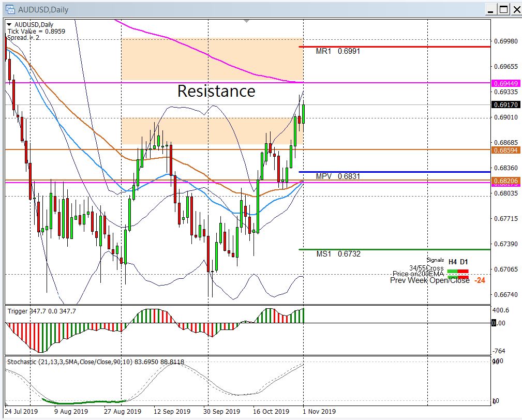Click the red 34/55Cross D1 signal box
Image resolution: width=522 pixels, height=420 pixels.
[463, 271]
